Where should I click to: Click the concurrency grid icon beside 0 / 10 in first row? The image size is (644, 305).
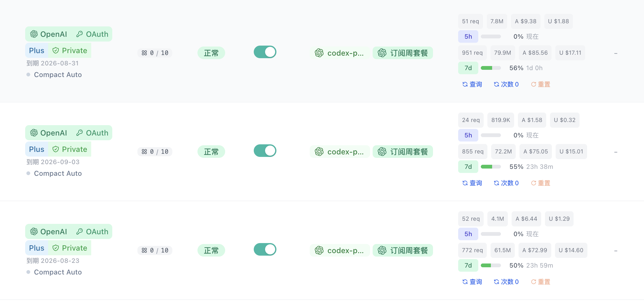click(x=144, y=53)
